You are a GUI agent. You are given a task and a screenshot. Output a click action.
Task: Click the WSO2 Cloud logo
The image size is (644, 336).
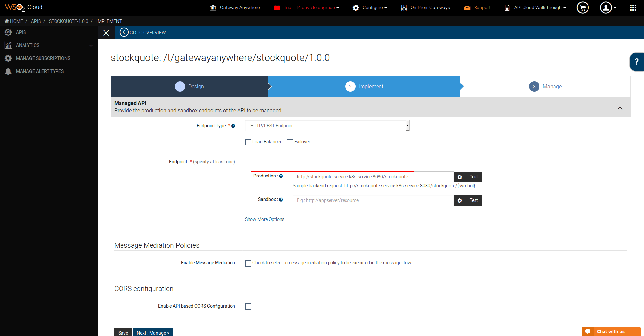(24, 8)
